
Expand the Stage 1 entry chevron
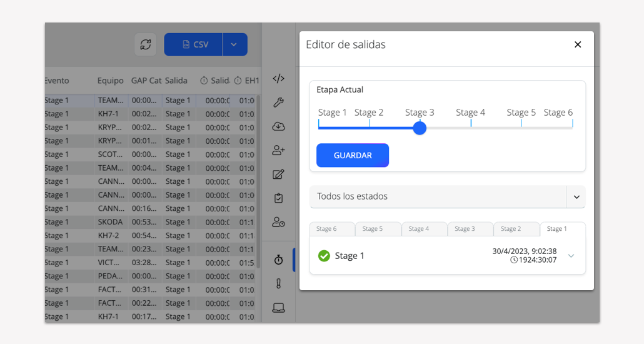[571, 256]
